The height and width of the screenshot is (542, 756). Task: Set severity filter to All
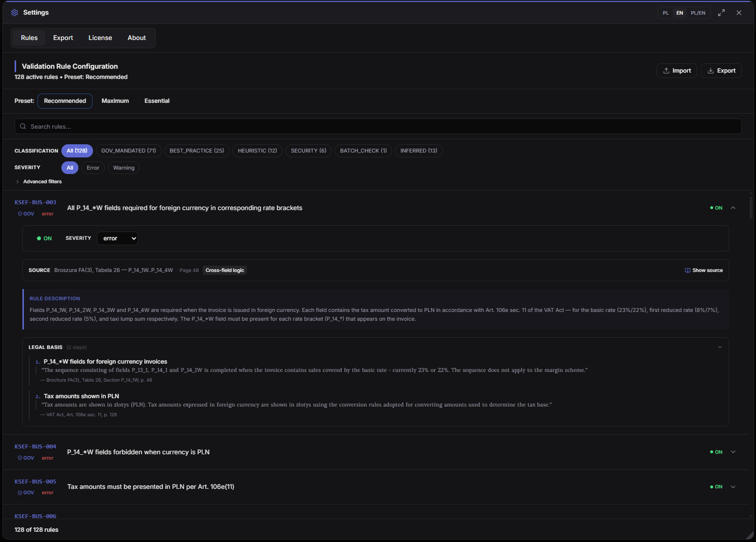[x=70, y=168]
